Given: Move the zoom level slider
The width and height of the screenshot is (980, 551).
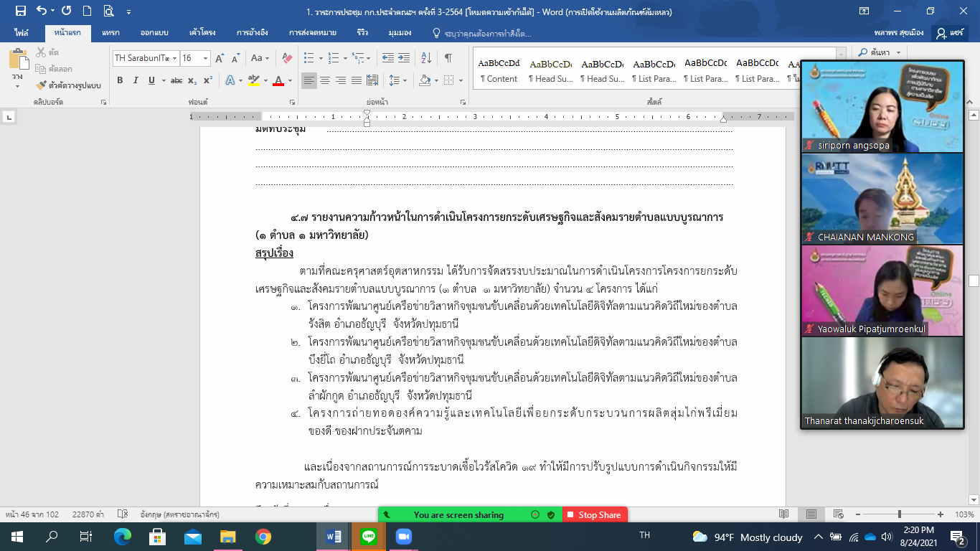Looking at the screenshot, I should point(900,514).
